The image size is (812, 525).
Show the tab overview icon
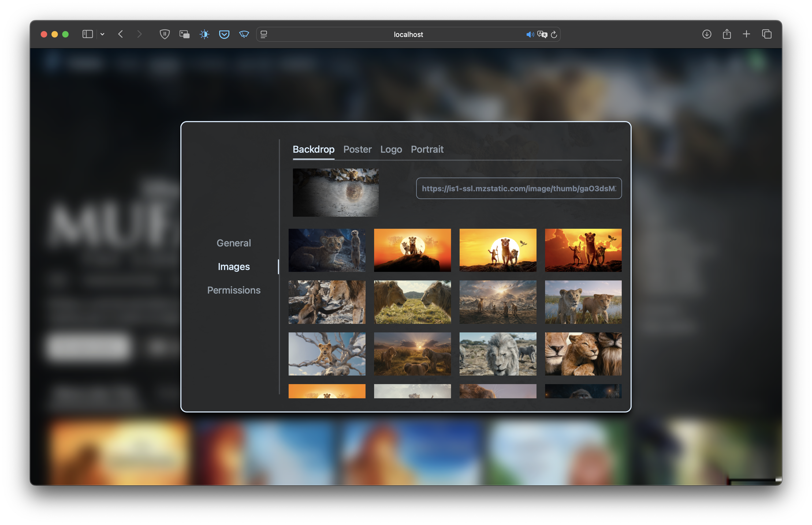[x=767, y=34]
